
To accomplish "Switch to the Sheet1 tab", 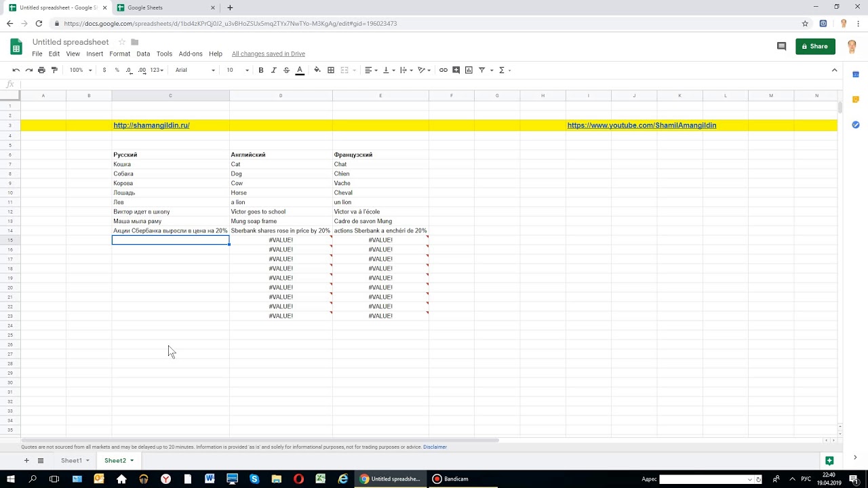I will (71, 460).
